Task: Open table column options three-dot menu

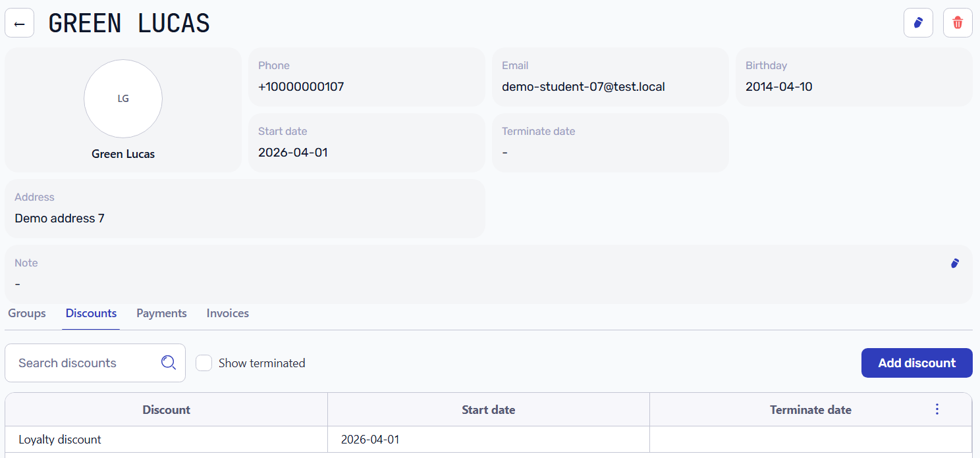Action: click(937, 409)
